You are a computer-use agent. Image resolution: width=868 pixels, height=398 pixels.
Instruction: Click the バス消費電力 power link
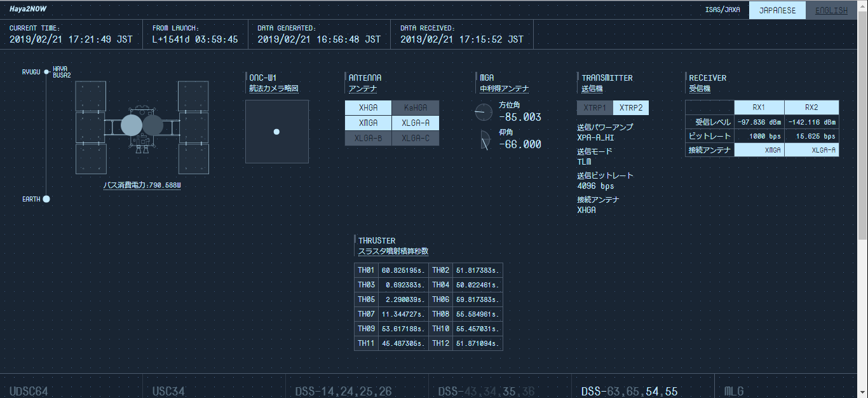(x=141, y=185)
